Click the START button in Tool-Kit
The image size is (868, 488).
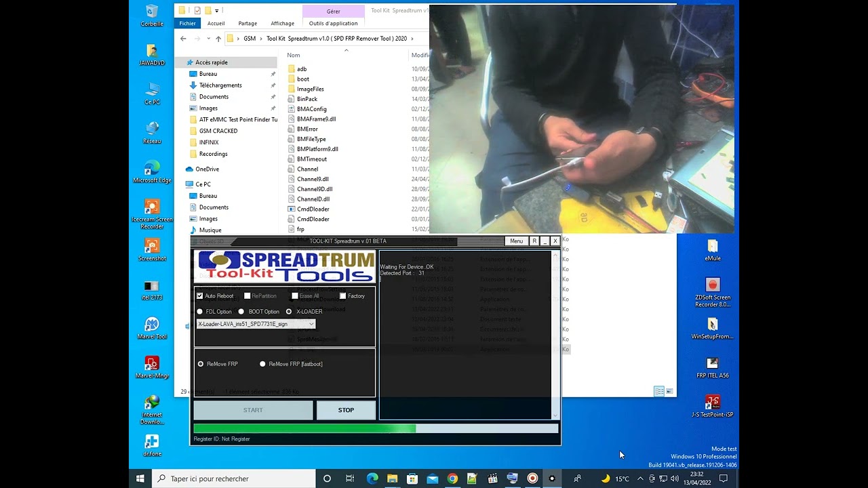coord(253,410)
